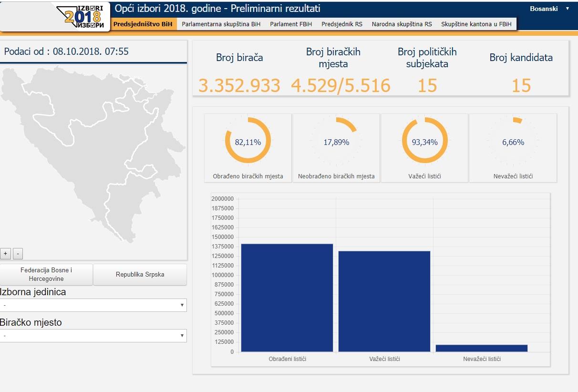578x392 pixels.
Task: Go to the Predsjednik RS tab
Action: click(x=341, y=24)
